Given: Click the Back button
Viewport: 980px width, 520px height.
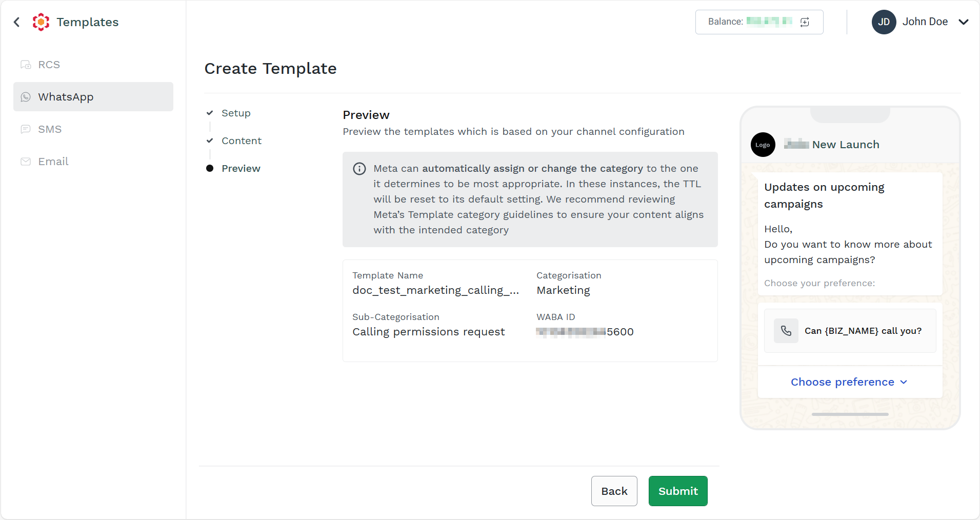Looking at the screenshot, I should (x=614, y=491).
